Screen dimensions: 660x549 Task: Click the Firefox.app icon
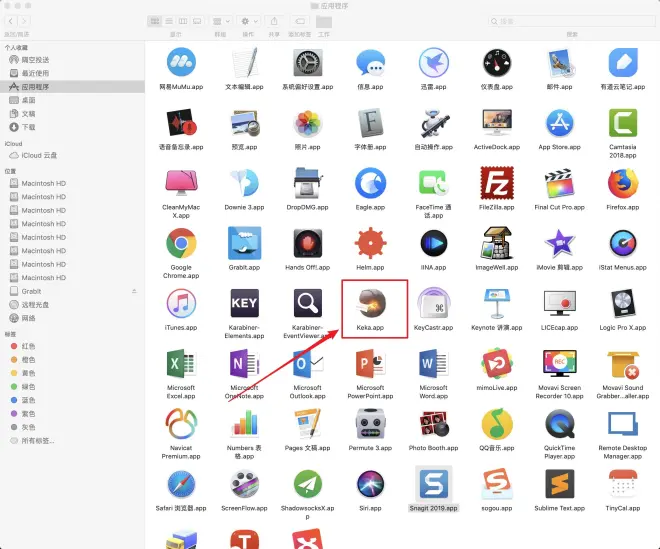(x=623, y=183)
